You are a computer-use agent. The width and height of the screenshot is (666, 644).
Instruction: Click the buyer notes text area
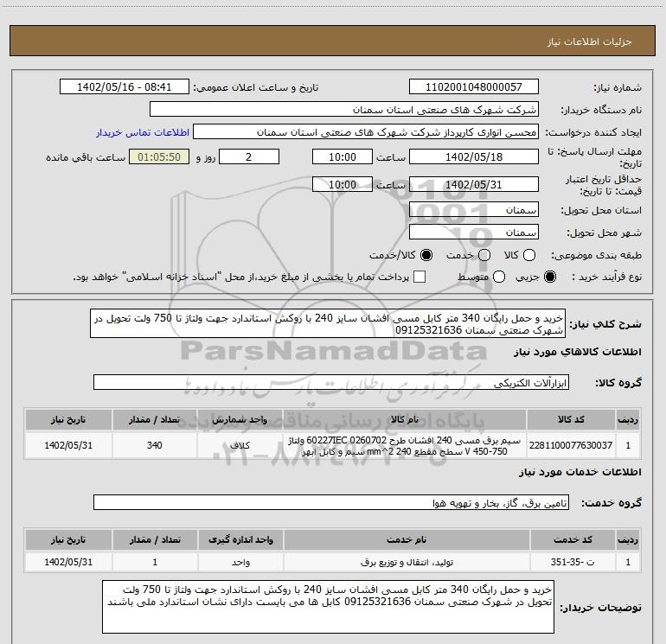pyautogui.click(x=329, y=607)
